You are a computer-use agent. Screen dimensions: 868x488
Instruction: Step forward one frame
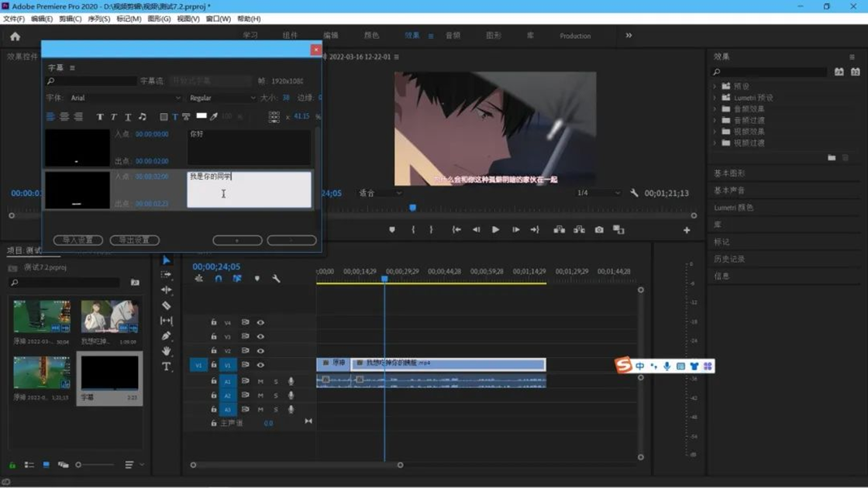click(x=515, y=229)
